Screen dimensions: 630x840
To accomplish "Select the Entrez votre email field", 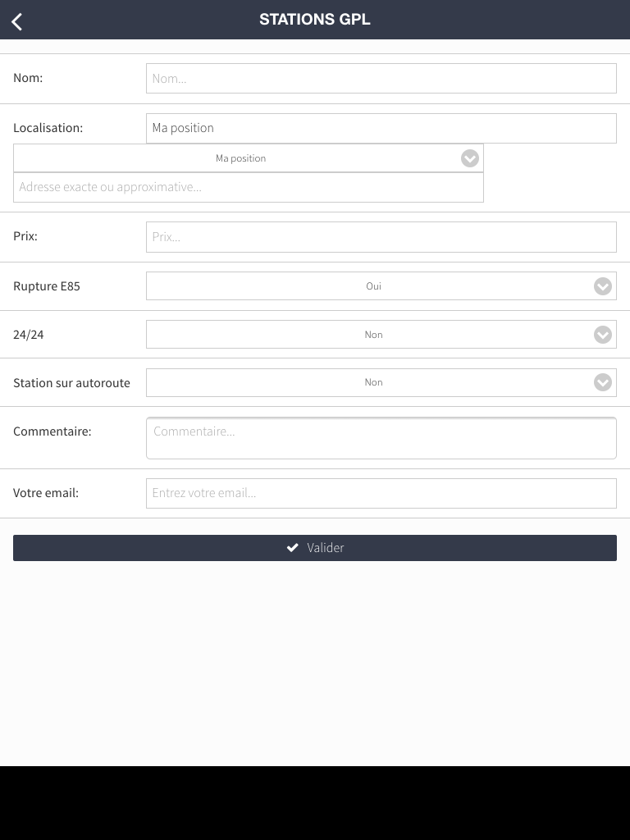I will 381,493.
